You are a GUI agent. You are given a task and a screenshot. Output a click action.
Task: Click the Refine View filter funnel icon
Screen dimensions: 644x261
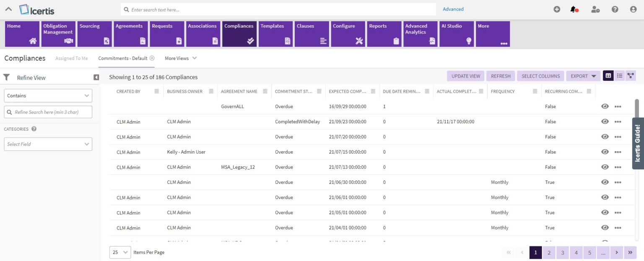click(6, 77)
